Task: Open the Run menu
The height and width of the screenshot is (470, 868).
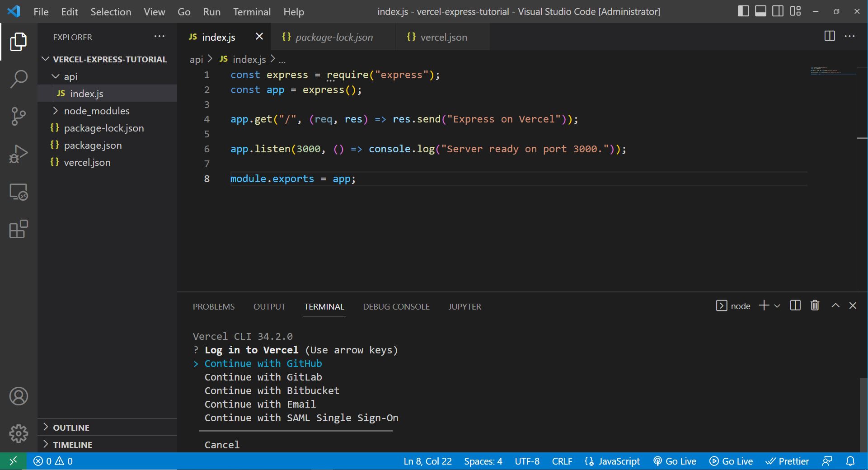Action: (211, 12)
